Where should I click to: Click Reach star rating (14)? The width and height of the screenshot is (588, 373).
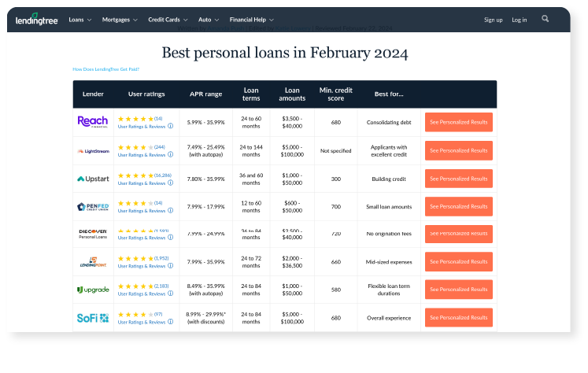140,119
